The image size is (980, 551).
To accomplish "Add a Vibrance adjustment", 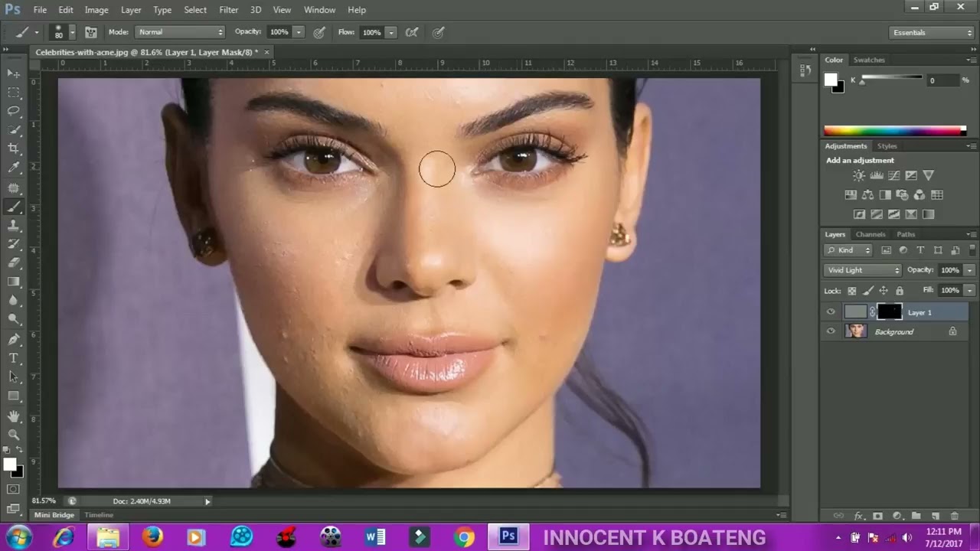I will click(x=928, y=175).
